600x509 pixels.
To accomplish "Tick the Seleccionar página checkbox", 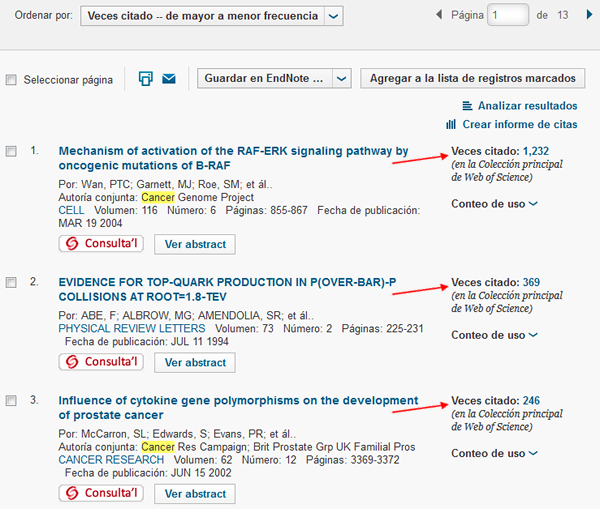I will click(11, 80).
